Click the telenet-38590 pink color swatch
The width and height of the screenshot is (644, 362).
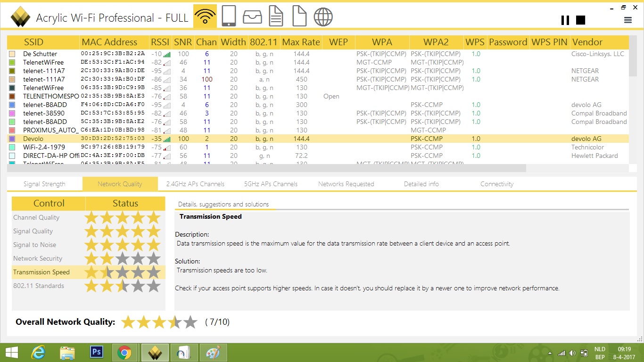pos(12,114)
